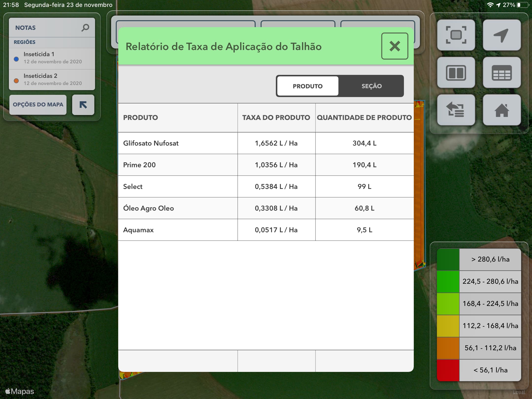The height and width of the screenshot is (399, 532).
Task: Click the 99 L quantity cell
Action: coord(365,187)
